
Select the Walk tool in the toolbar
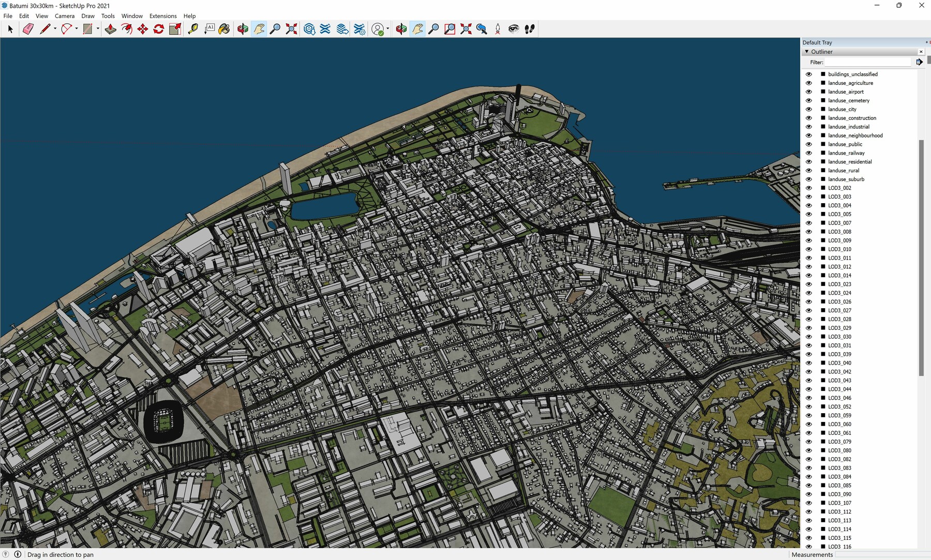tap(528, 29)
